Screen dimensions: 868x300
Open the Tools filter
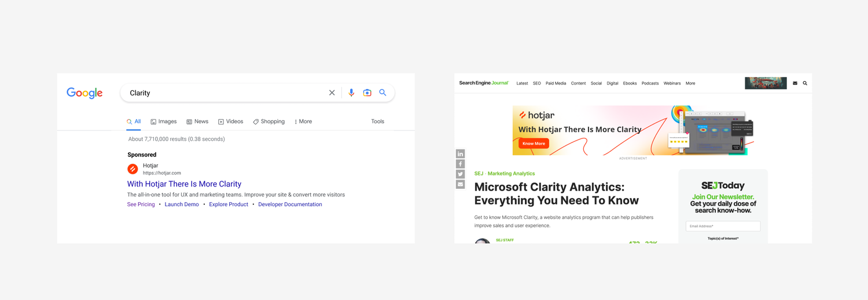(378, 122)
